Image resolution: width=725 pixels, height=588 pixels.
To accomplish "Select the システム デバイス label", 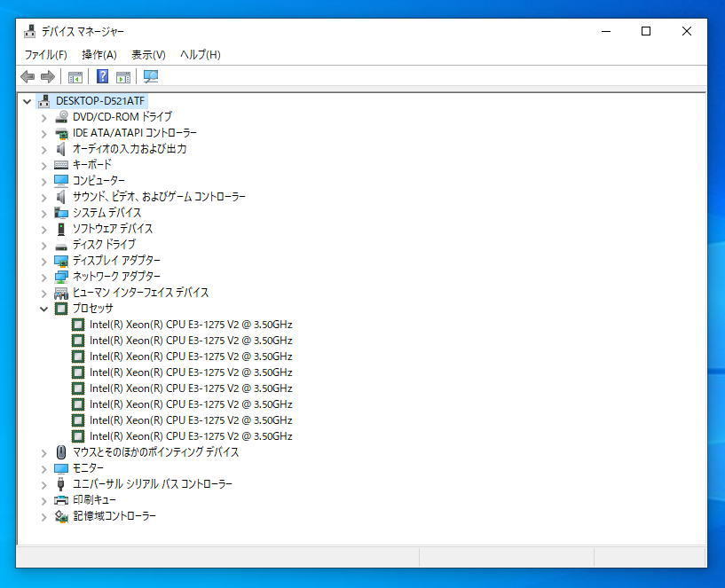I will [106, 213].
